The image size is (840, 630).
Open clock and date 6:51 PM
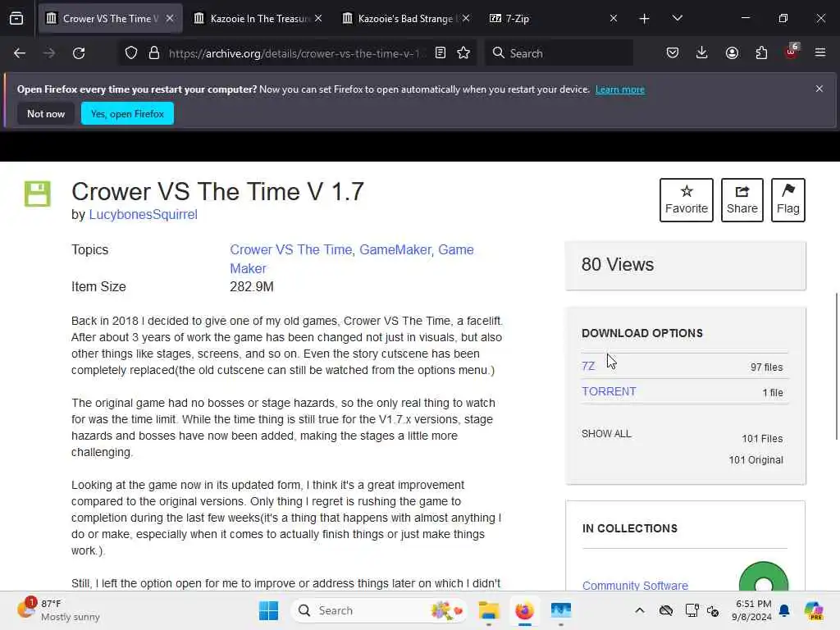click(751, 610)
